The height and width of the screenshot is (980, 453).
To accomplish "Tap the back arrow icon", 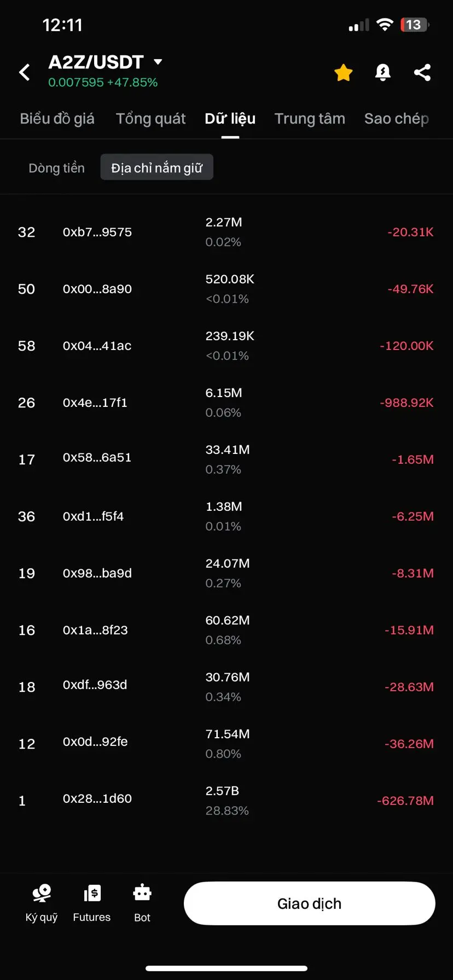I will (x=24, y=72).
